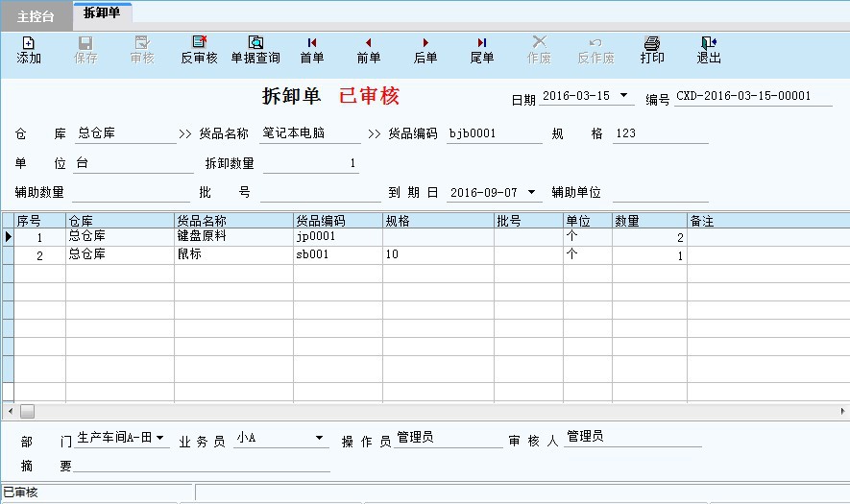
Task: Open the 日期 date dropdown
Action: (624, 95)
